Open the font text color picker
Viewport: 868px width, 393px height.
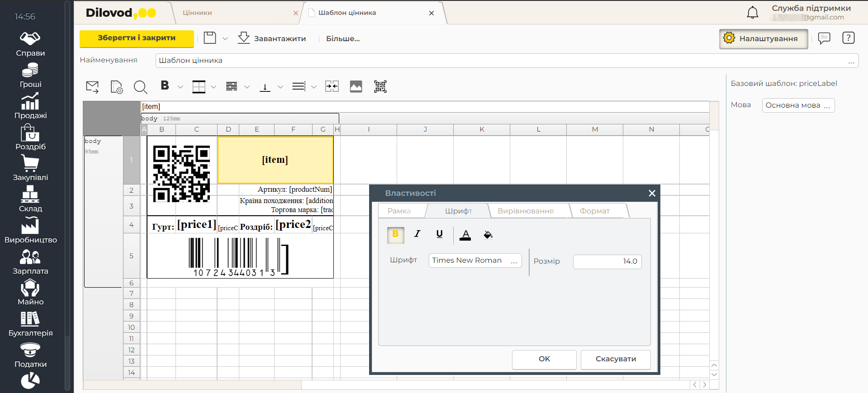pos(465,234)
